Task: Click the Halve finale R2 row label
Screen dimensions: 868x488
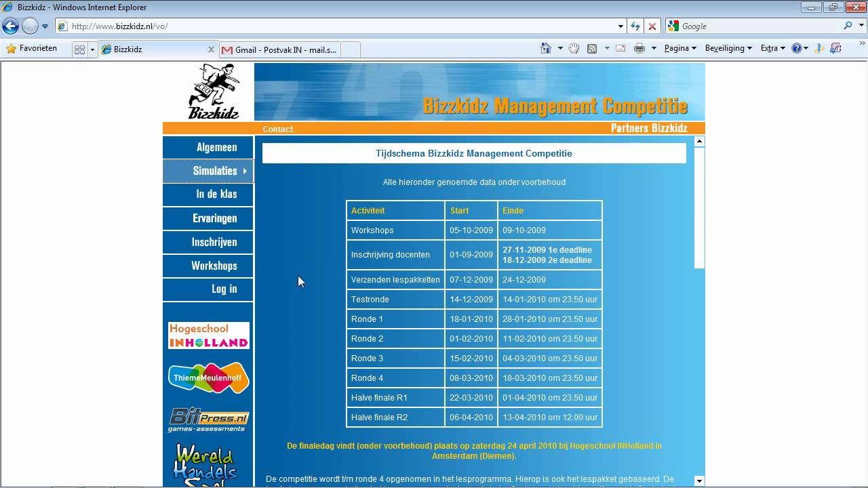Action: 379,417
